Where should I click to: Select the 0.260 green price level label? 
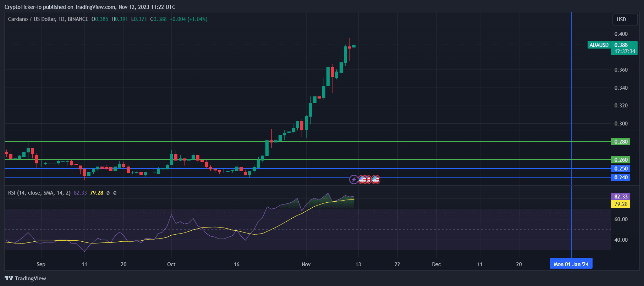point(621,160)
